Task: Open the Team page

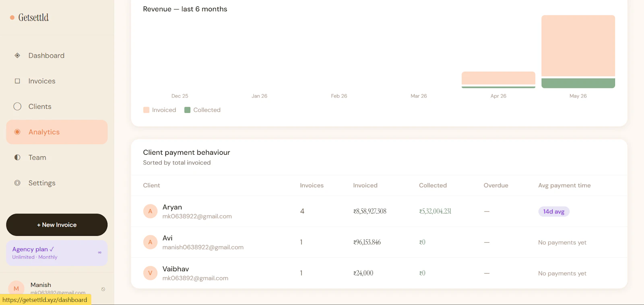Action: click(57, 158)
